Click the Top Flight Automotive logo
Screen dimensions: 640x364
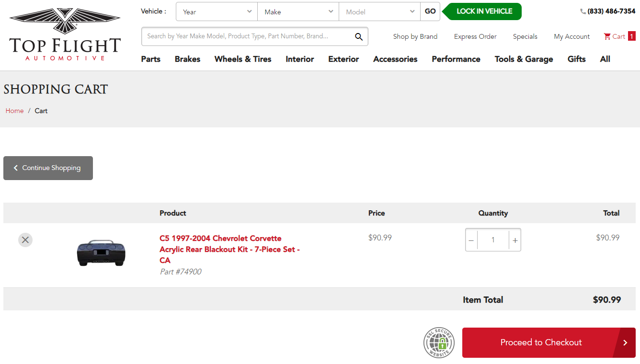[65, 34]
